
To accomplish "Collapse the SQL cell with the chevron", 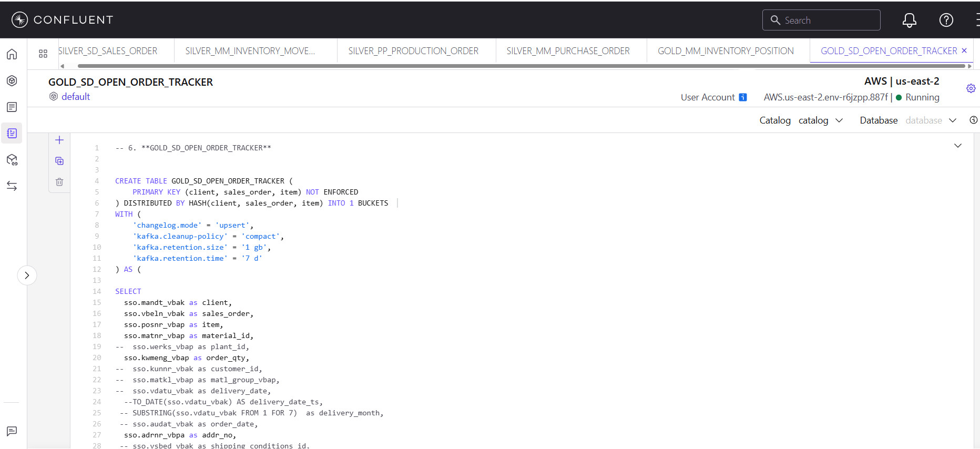I will click(957, 146).
